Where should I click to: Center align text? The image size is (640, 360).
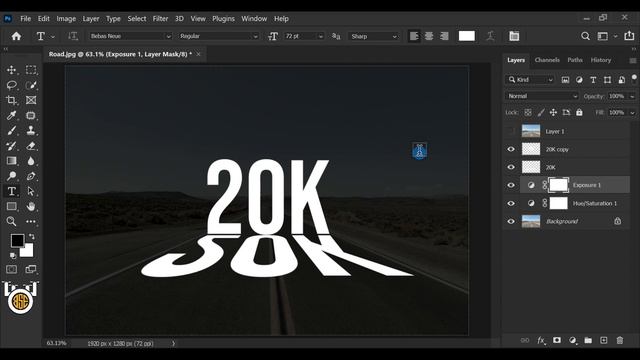(x=429, y=36)
